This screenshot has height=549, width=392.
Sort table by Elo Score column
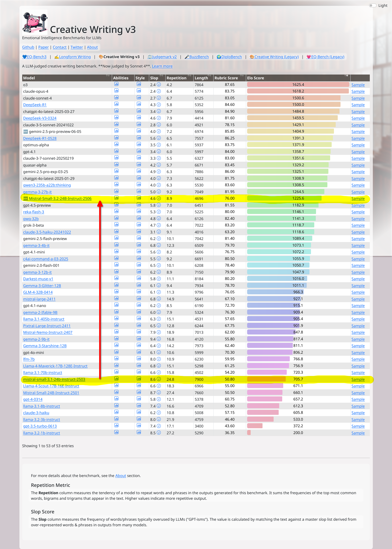pos(298,78)
